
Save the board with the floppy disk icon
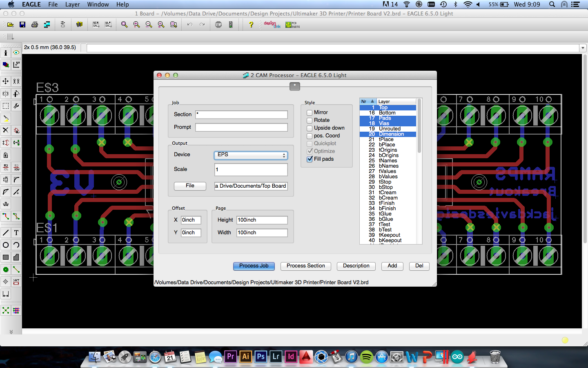coord(22,25)
